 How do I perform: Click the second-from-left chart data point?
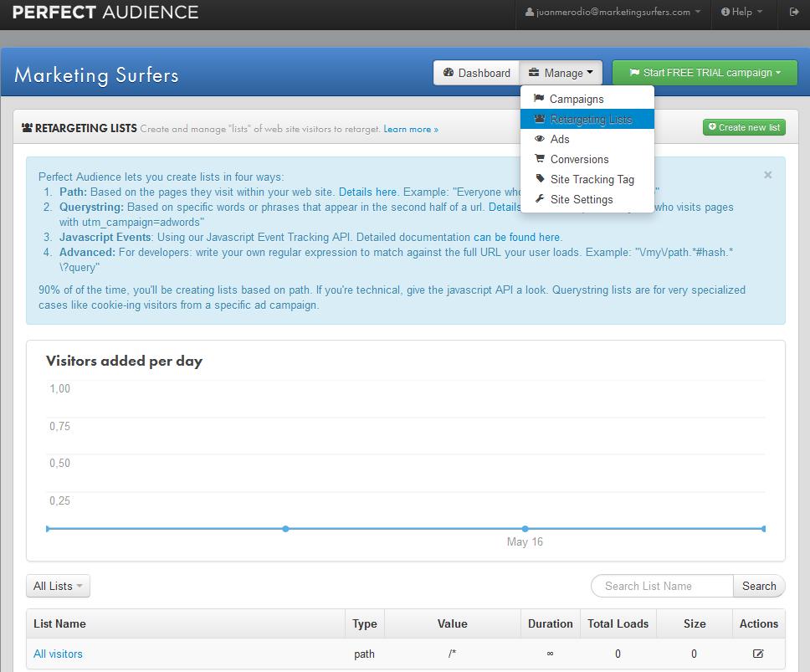(285, 529)
